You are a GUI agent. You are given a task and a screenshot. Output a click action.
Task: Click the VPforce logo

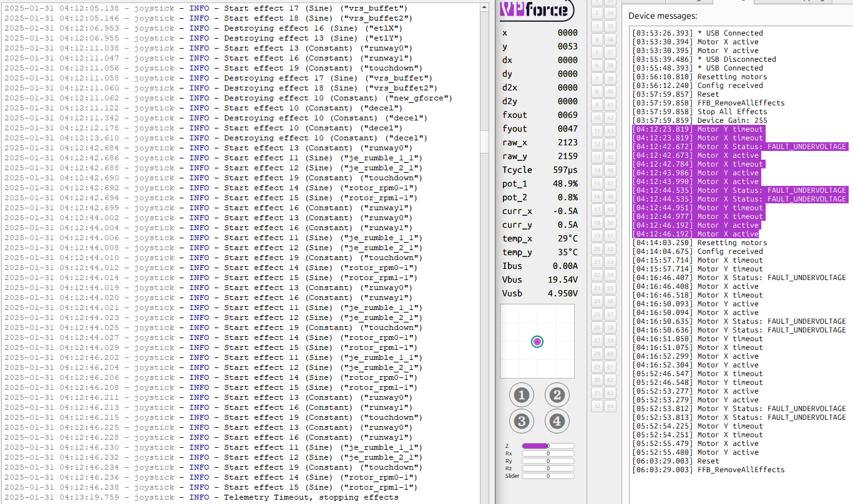click(537, 9)
